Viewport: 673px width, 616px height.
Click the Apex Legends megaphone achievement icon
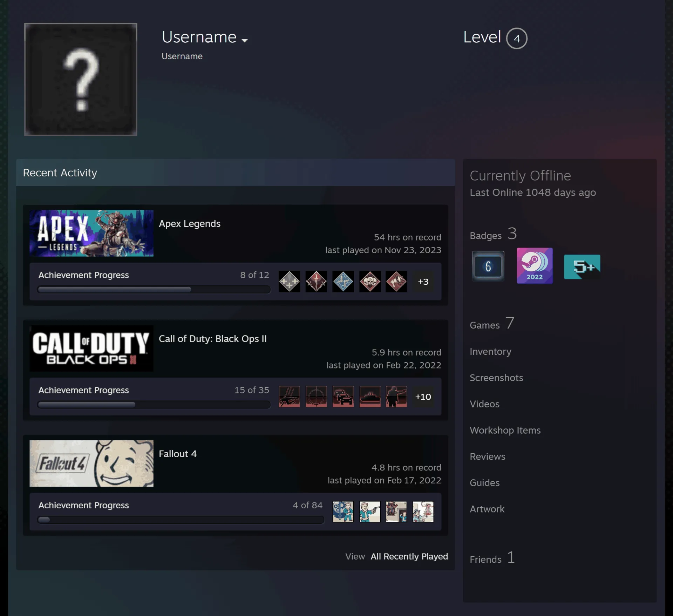[396, 281]
